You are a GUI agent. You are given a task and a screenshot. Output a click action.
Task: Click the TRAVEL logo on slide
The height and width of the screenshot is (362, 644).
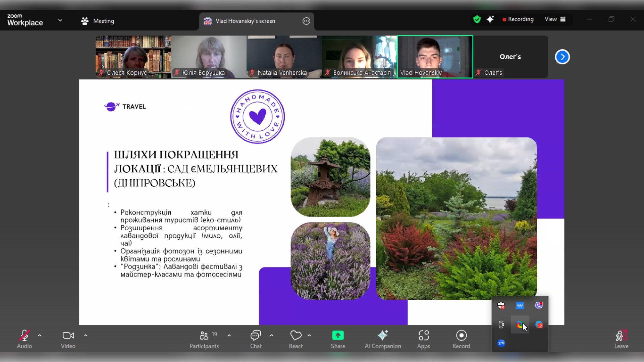coord(125,107)
